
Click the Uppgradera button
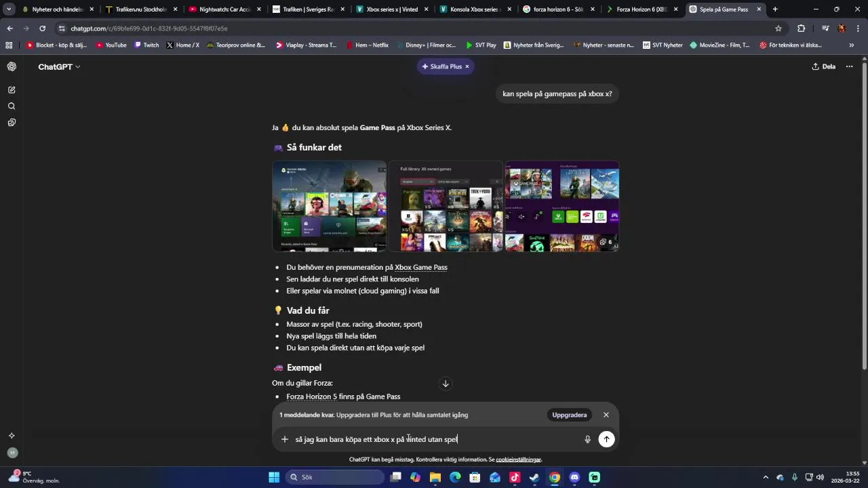tap(569, 415)
